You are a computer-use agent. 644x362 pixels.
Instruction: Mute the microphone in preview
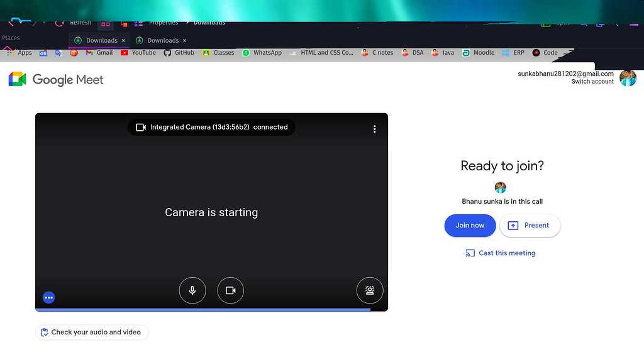click(x=192, y=290)
